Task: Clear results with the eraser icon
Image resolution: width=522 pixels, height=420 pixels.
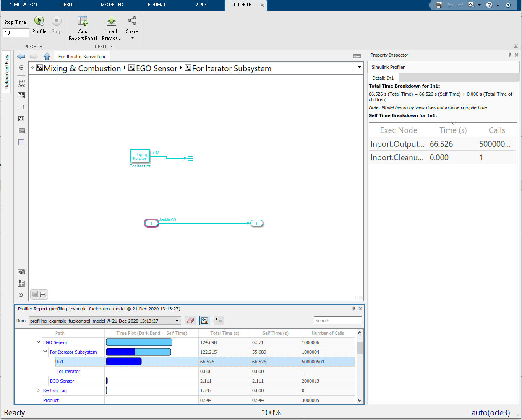Action: tap(191, 321)
